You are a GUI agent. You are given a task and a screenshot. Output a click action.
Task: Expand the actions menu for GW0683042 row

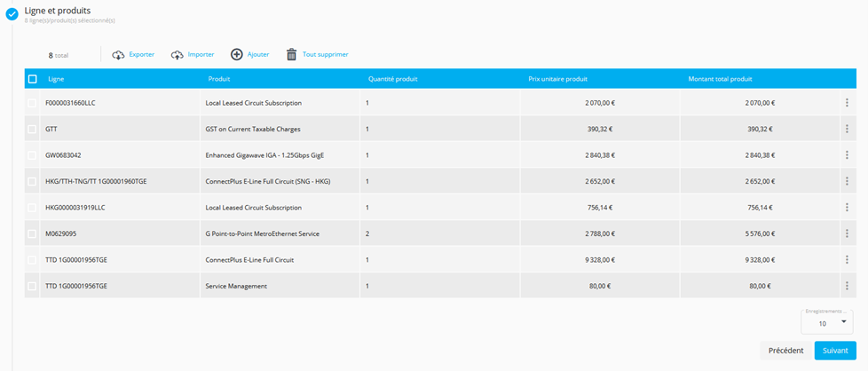coord(847,155)
